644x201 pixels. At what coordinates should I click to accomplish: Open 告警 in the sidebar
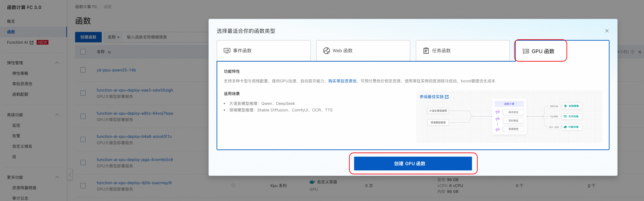coord(16,136)
